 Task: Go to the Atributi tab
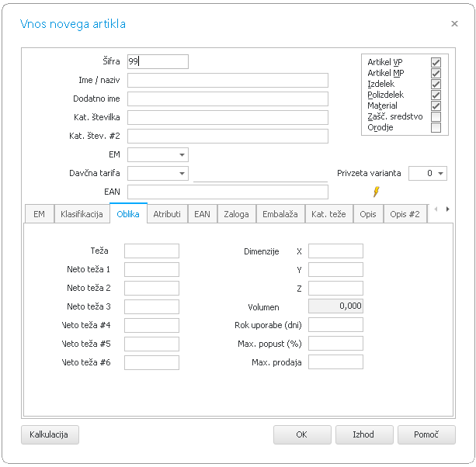click(x=167, y=213)
